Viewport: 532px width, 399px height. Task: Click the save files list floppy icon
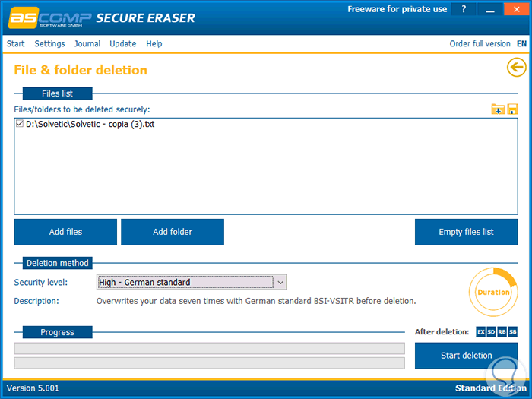(512, 109)
